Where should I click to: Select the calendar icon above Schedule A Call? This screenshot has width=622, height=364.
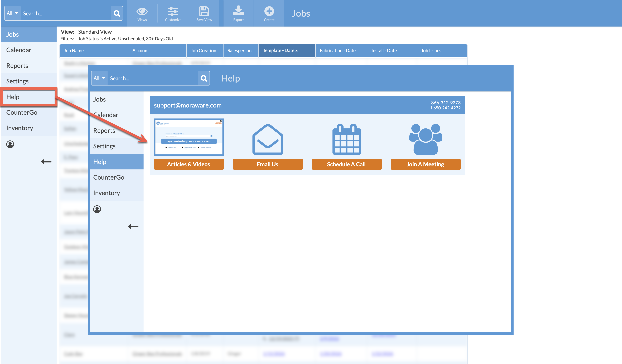coord(346,139)
